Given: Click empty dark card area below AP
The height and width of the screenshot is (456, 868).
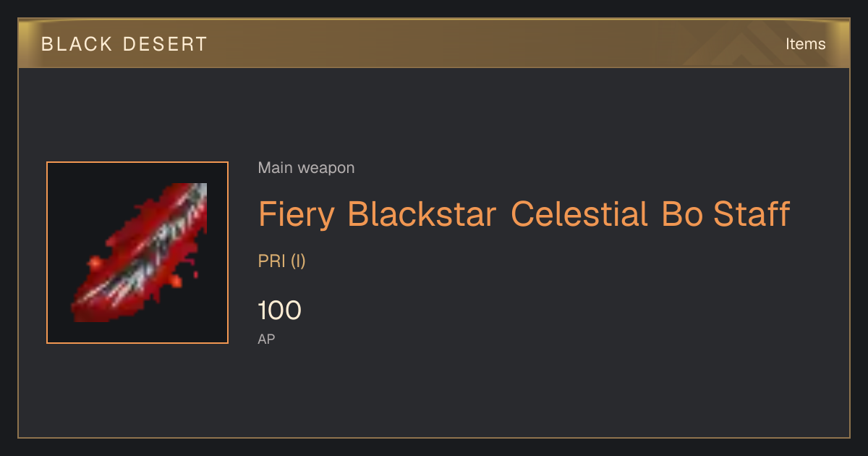Looking at the screenshot, I should 506,391.
